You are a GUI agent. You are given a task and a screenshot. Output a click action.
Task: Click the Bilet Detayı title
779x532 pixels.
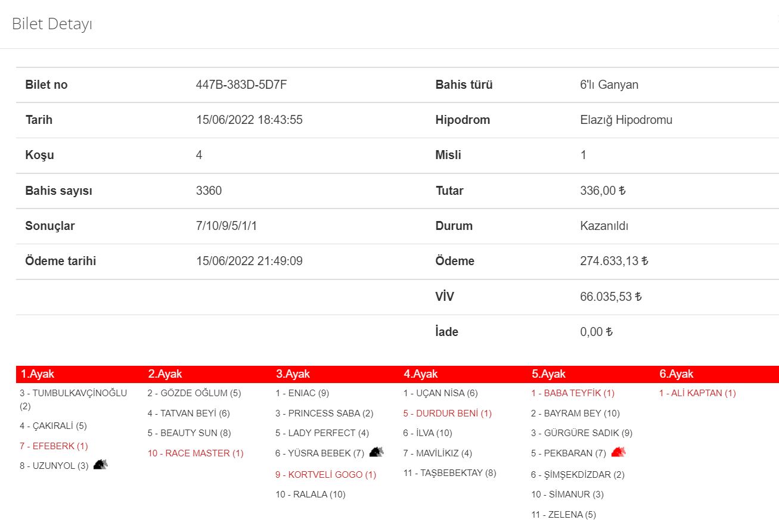coord(52,24)
